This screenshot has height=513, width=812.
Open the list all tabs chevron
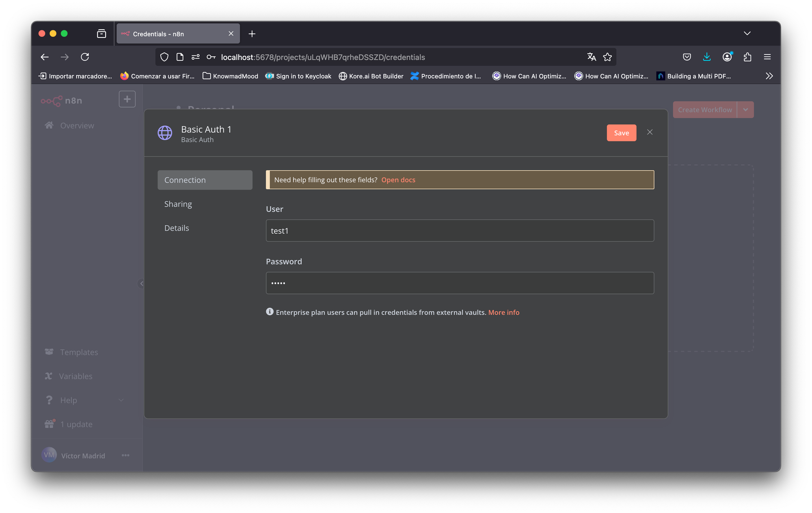point(747,33)
